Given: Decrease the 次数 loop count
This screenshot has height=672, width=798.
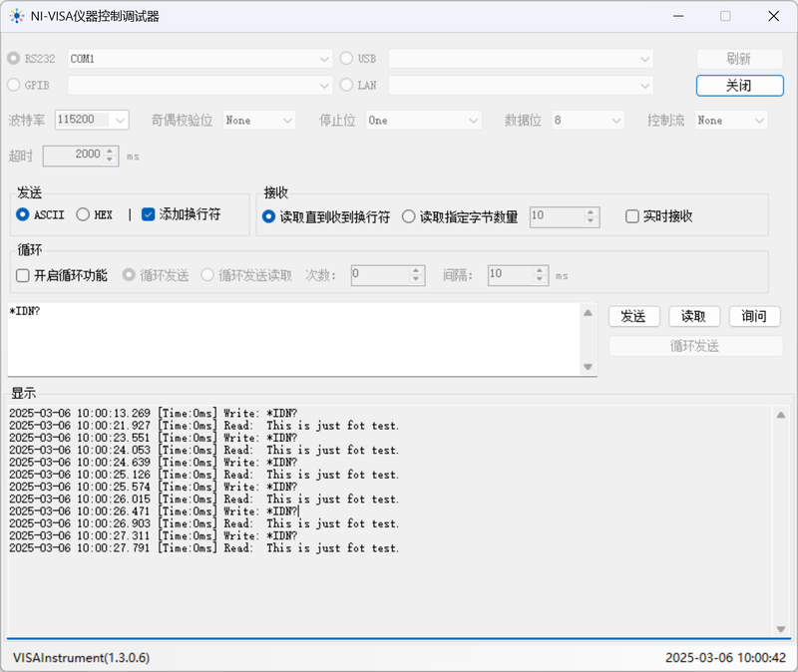Looking at the screenshot, I should pyautogui.click(x=416, y=279).
